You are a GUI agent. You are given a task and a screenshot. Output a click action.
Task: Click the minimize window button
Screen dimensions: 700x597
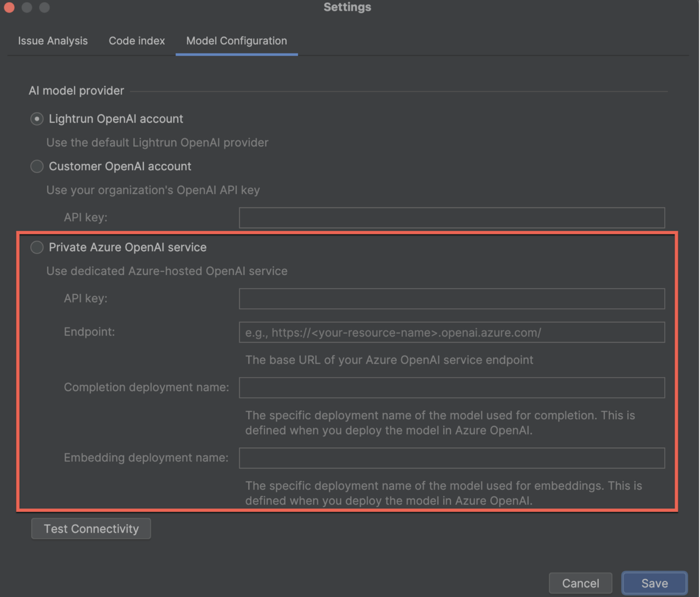(x=27, y=7)
